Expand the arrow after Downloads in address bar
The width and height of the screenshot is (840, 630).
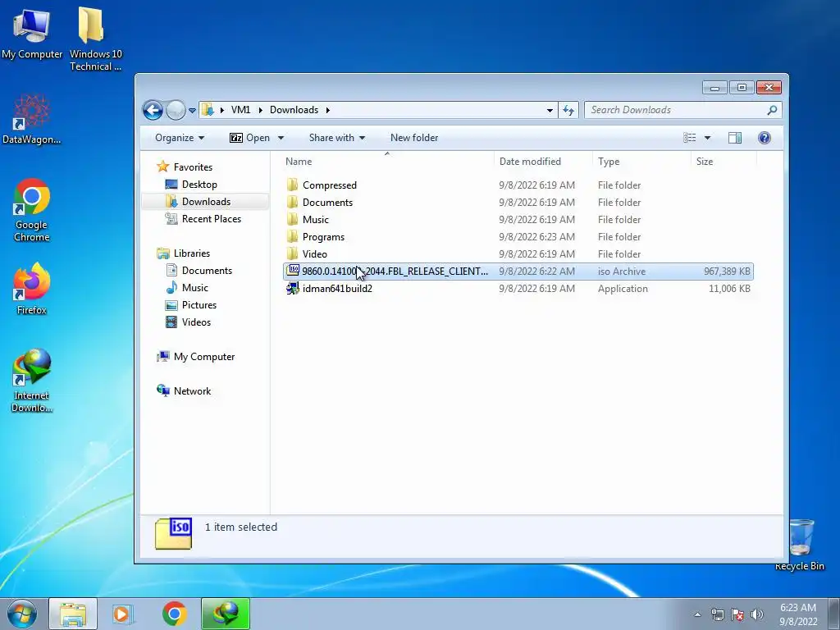pos(328,110)
